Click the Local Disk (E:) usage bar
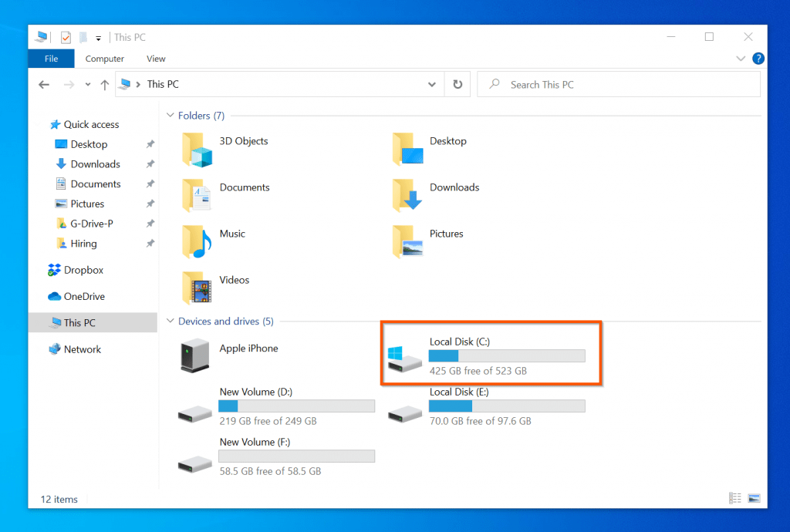The height and width of the screenshot is (532, 790). [507, 406]
